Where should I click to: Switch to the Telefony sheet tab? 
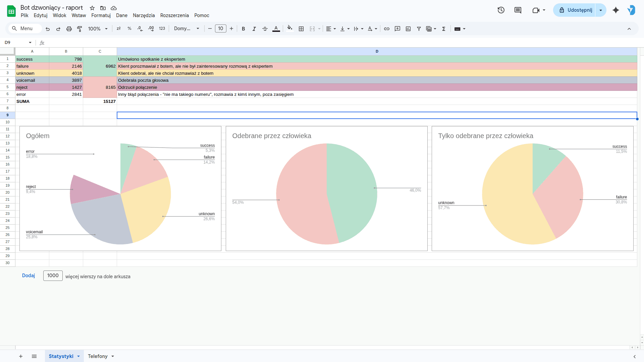tap(98, 356)
